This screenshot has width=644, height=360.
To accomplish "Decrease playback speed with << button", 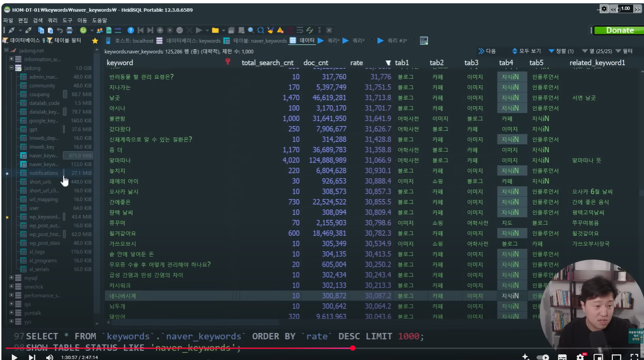I will [x=613, y=9].
